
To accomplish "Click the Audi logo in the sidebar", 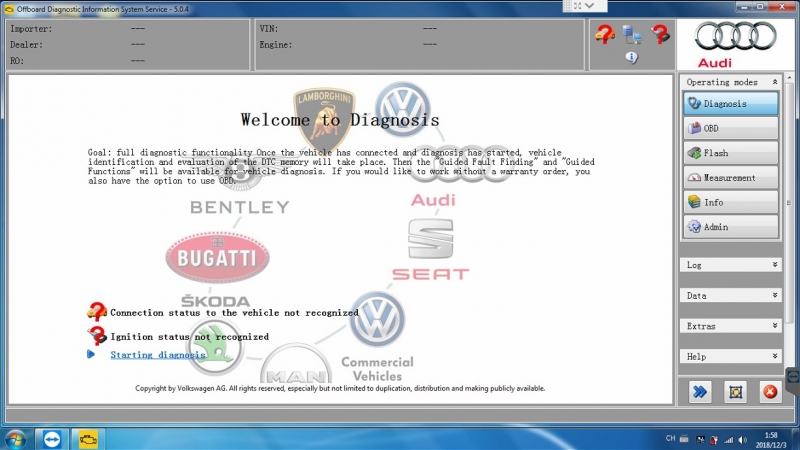I will (736, 45).
